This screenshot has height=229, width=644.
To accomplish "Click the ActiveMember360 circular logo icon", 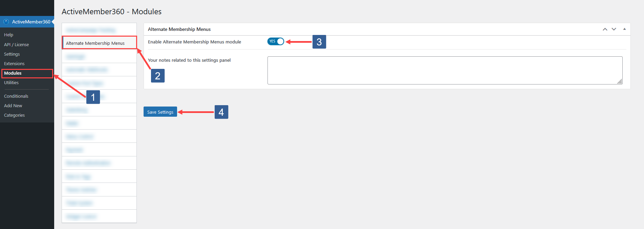I will point(6,22).
